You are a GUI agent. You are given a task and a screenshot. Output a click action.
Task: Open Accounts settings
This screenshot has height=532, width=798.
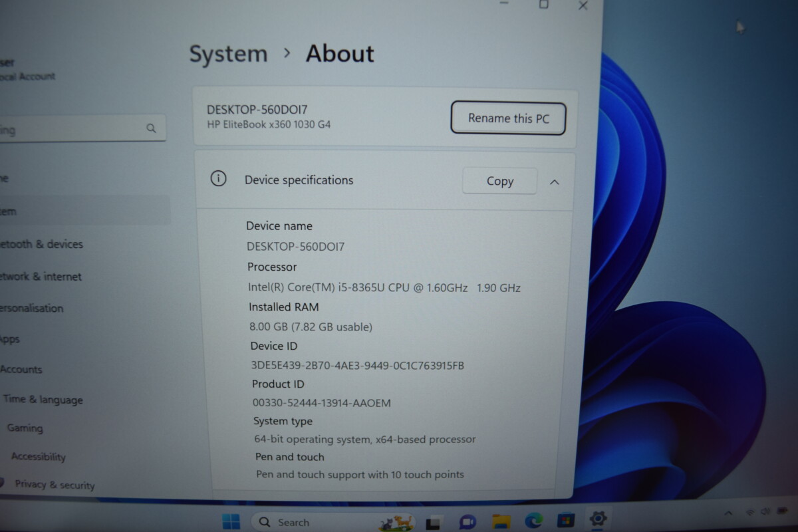tap(21, 369)
